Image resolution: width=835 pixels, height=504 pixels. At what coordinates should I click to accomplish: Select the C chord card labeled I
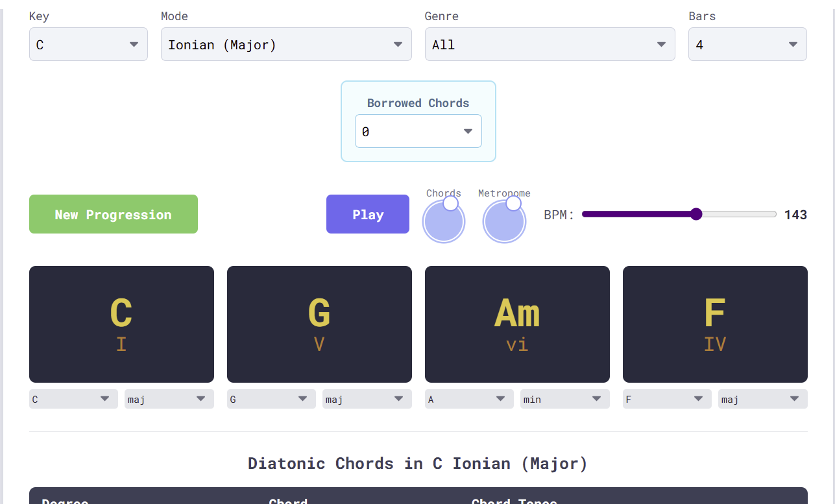point(121,324)
